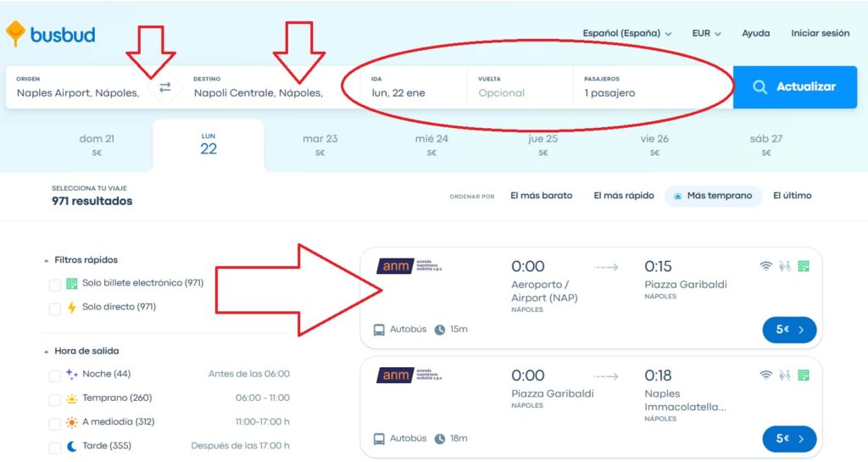Swap origin and destination with the arrows icon

[x=165, y=87]
